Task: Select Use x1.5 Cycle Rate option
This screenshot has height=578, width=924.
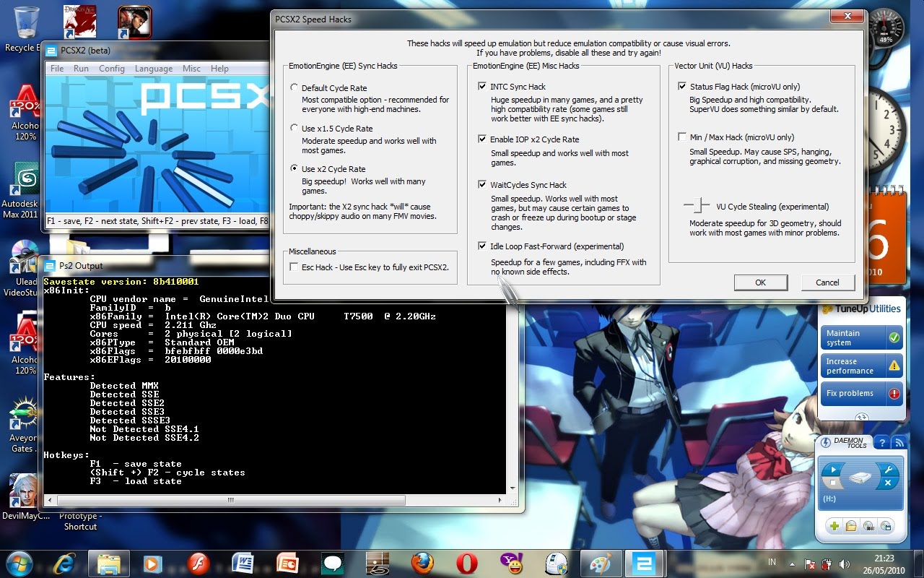Action: (x=294, y=128)
